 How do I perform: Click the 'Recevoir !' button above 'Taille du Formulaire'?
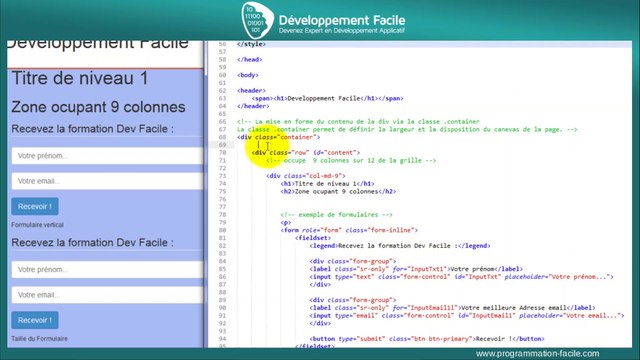click(x=35, y=320)
